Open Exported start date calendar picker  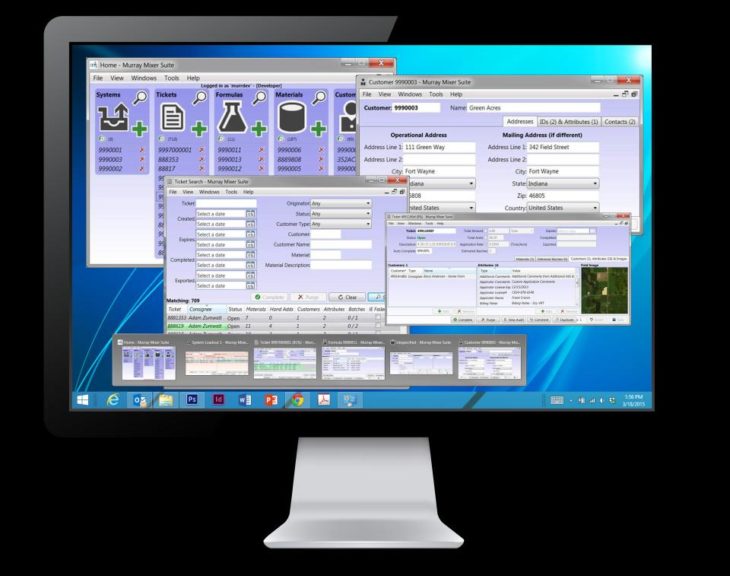(250, 275)
